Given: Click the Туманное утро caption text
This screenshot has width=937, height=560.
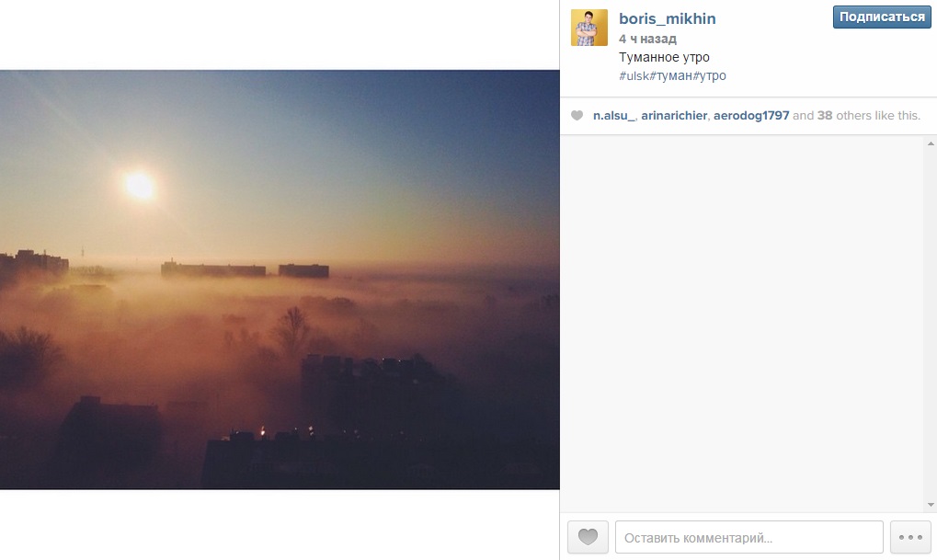Looking at the screenshot, I should [x=664, y=57].
